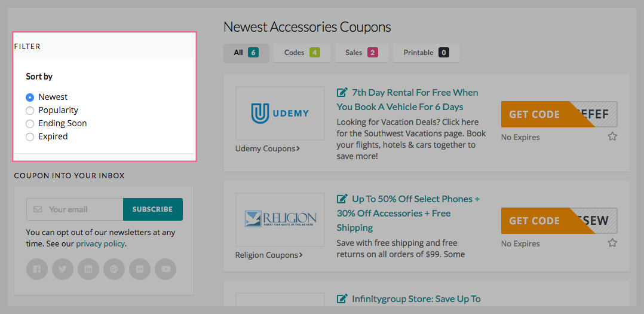
Task: Star the Religion coupon as favorite
Action: pyautogui.click(x=612, y=243)
